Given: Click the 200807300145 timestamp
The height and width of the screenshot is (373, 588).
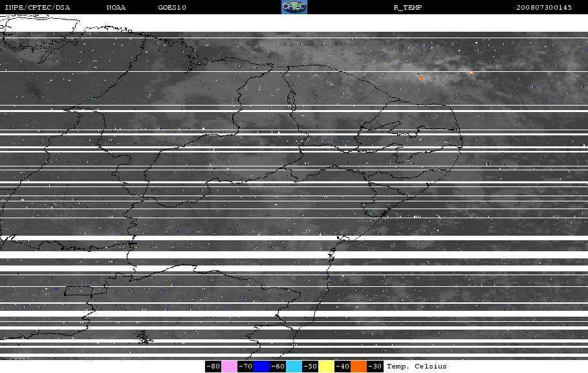Looking at the screenshot, I should (544, 7).
